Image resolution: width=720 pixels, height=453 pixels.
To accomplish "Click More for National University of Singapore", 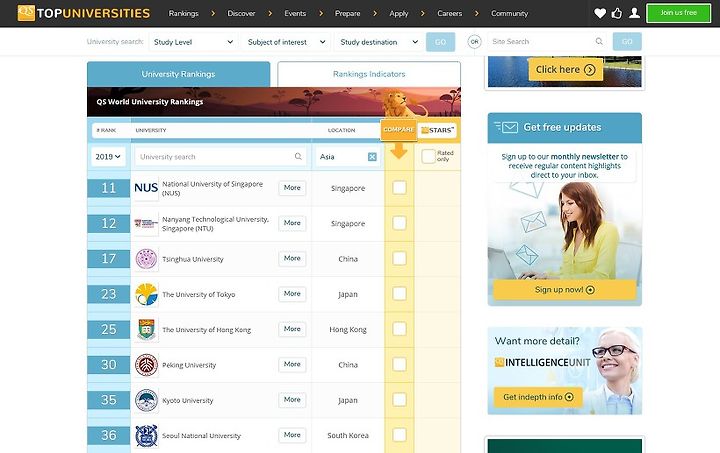I will click(292, 188).
